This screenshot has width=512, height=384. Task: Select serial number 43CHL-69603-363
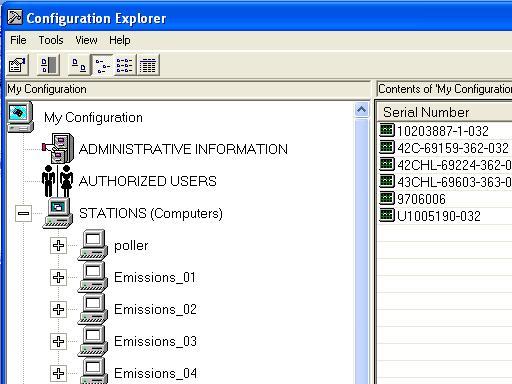454,182
